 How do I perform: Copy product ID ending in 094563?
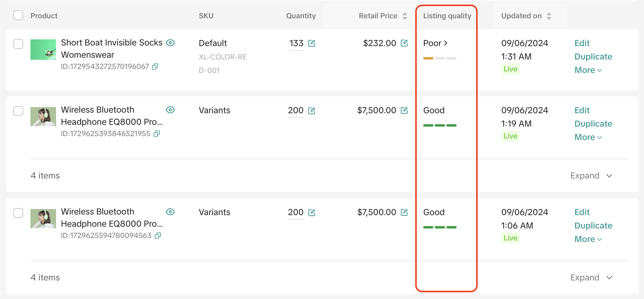pos(158,236)
